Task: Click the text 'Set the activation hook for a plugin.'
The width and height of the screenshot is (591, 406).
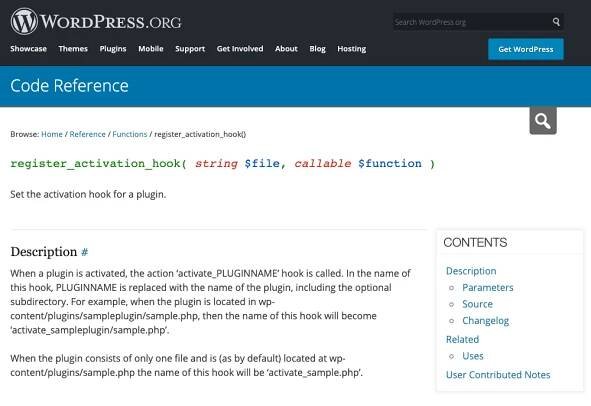Action: [88, 195]
